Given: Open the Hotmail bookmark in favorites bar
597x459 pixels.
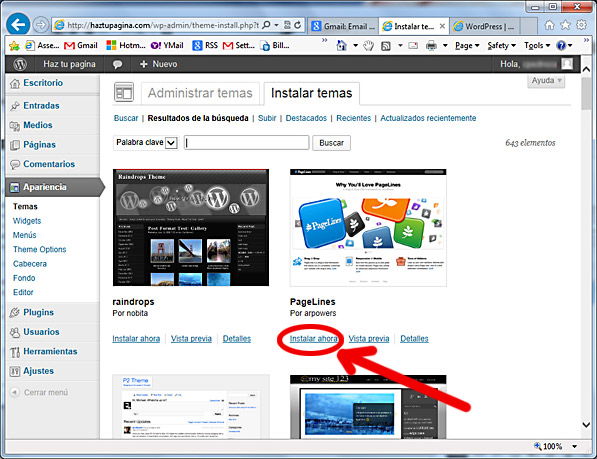Looking at the screenshot, I should tap(126, 46).
